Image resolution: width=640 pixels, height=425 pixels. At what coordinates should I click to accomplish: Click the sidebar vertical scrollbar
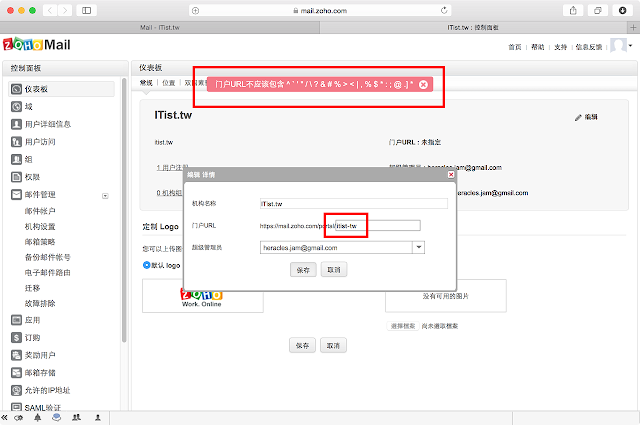point(124,210)
